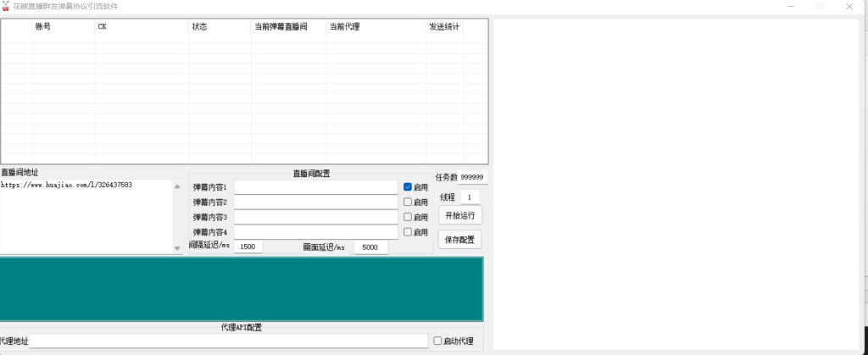The height and width of the screenshot is (355, 868).
Task: Enable the 启用 checkbox for 弹幕内容3
Action: [408, 217]
